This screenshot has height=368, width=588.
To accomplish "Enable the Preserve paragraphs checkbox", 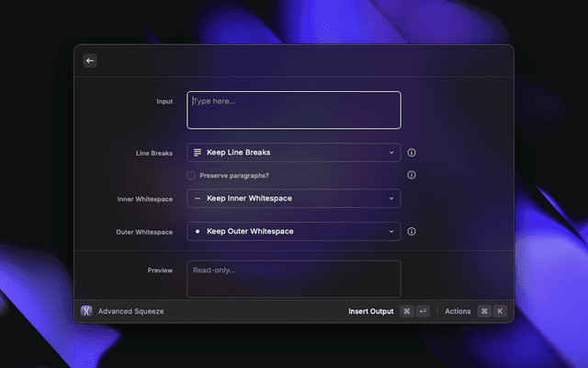I will pyautogui.click(x=191, y=175).
